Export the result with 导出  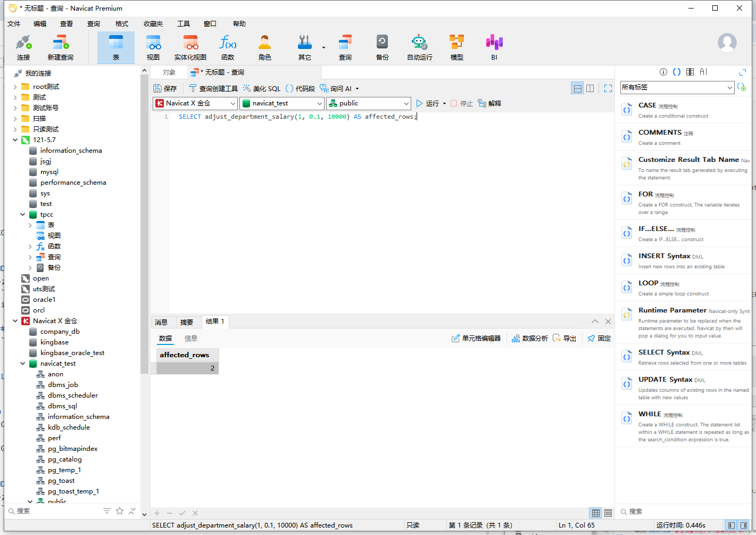pyautogui.click(x=564, y=338)
